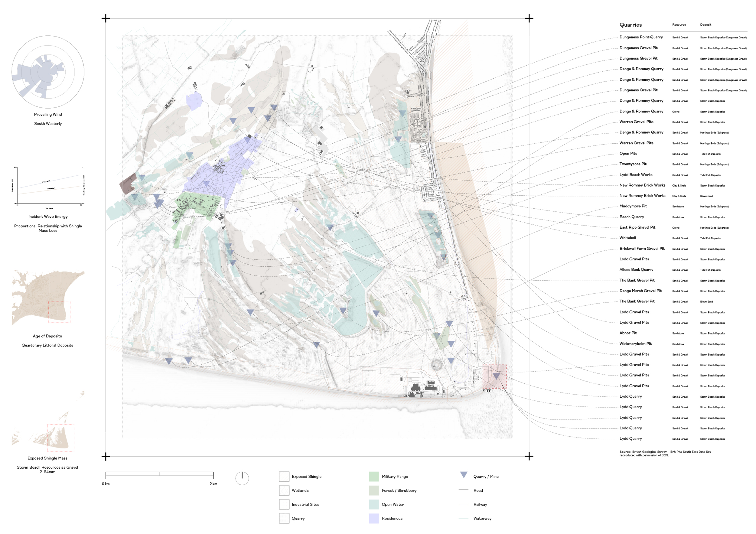Click the quarry triangle inside the red SITE box
This screenshot has height=534, width=756.
click(496, 376)
